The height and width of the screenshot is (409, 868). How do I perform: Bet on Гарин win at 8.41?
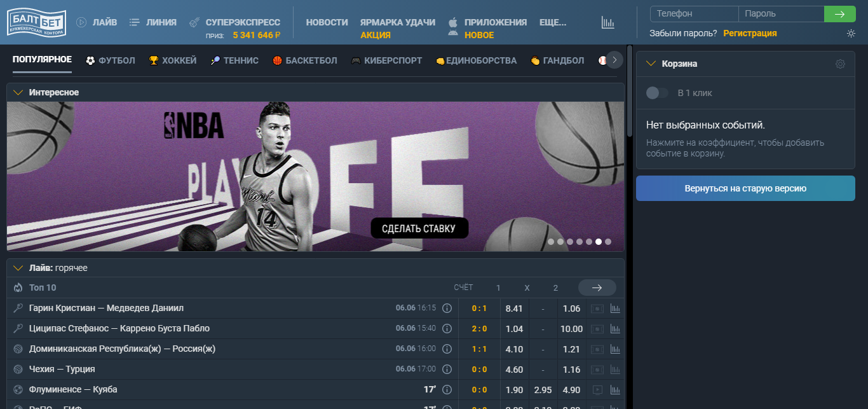tap(514, 308)
